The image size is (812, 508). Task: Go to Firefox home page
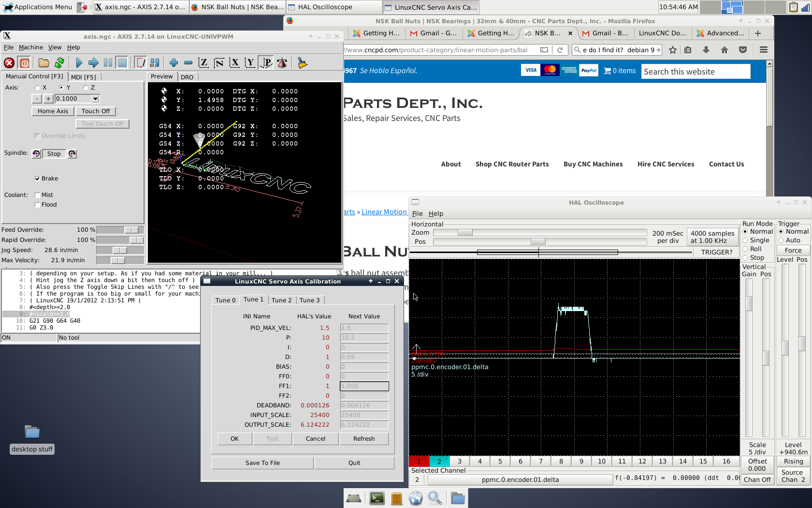(725, 50)
